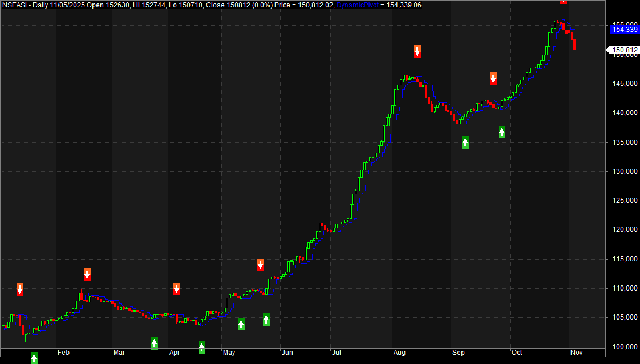
Task: Click the blue DynamicPivot label in the chart title
Action: click(357, 5)
